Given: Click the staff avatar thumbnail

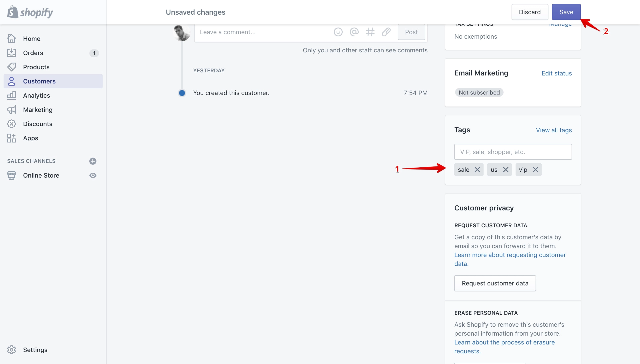Looking at the screenshot, I should (x=182, y=33).
